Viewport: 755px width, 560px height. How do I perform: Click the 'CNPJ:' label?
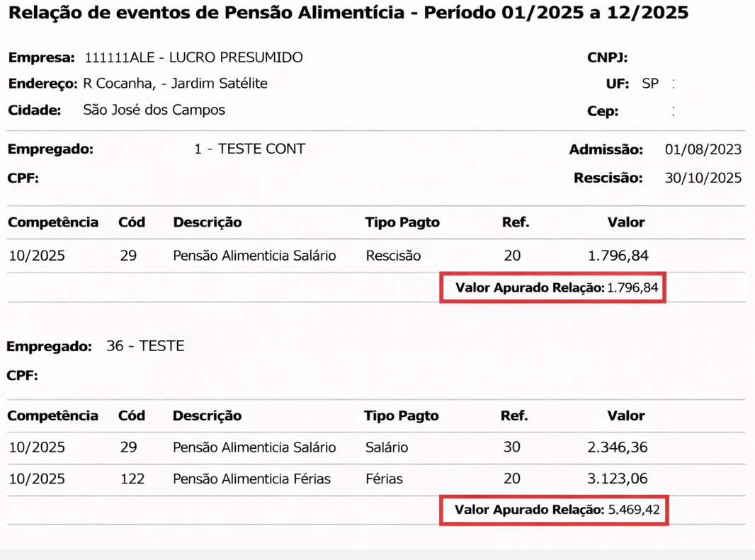point(607,57)
